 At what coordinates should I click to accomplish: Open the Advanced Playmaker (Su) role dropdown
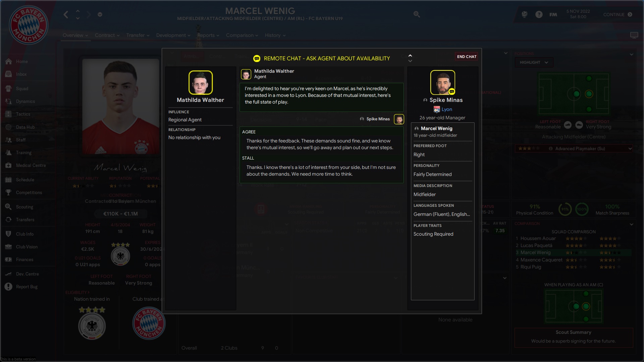(x=574, y=148)
